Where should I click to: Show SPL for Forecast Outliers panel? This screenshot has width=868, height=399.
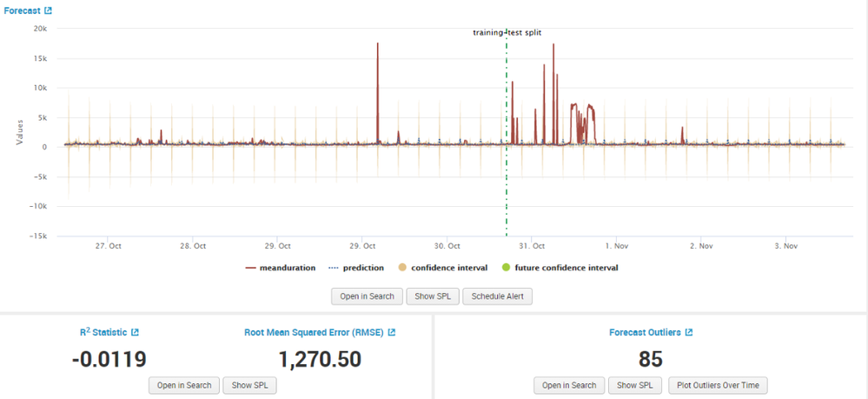click(634, 385)
